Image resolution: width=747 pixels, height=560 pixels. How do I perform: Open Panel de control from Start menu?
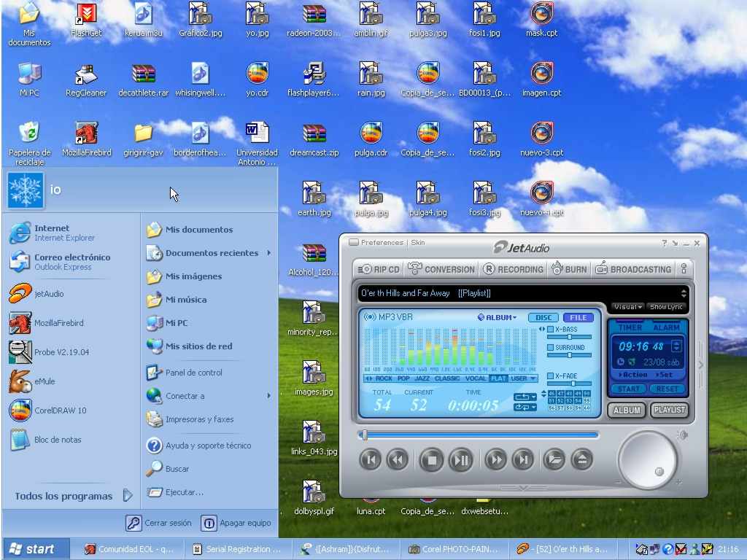coord(193,373)
